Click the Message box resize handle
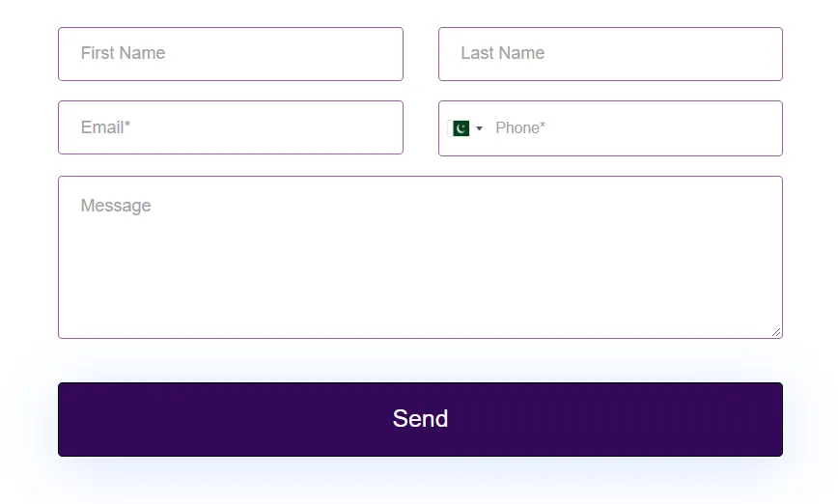838x504 pixels. click(776, 332)
